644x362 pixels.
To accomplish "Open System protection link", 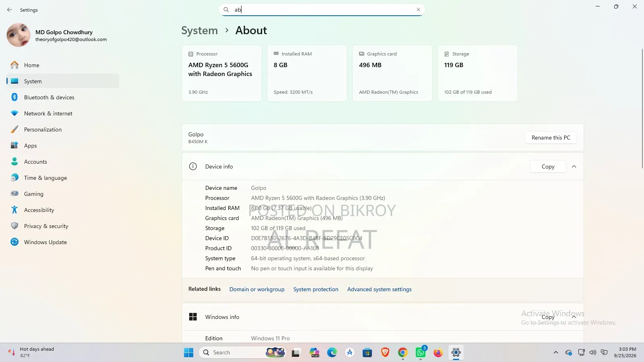I will click(x=316, y=289).
